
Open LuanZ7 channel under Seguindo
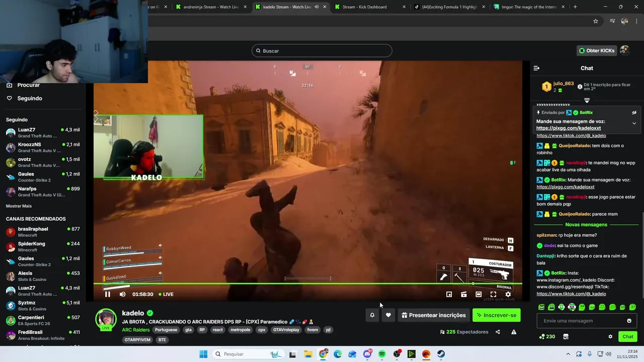[43, 133]
